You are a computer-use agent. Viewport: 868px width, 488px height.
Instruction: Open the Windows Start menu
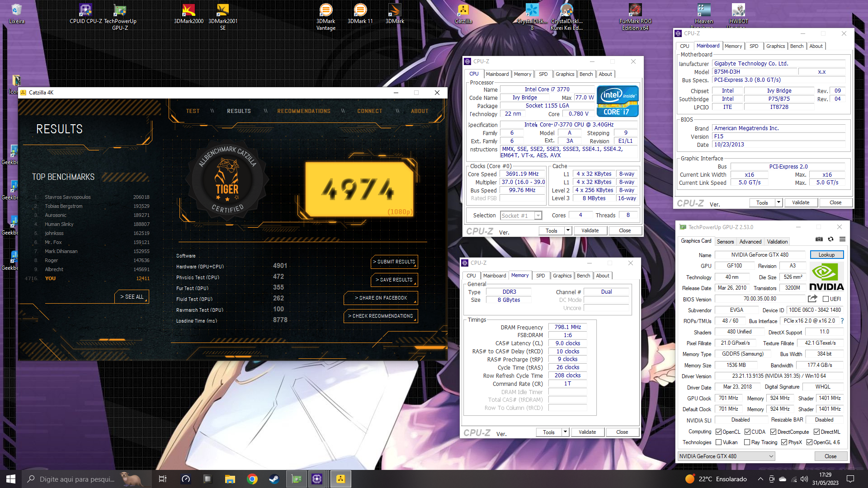(11, 479)
